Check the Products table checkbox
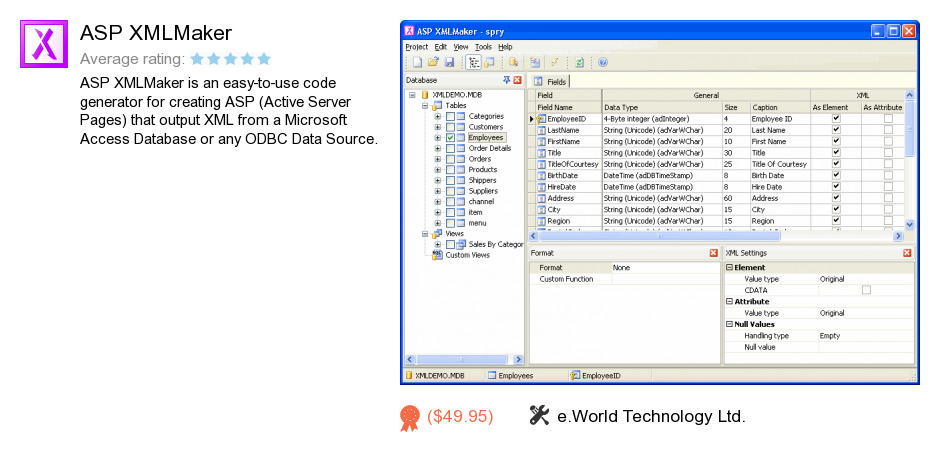The image size is (940, 462). click(x=450, y=170)
